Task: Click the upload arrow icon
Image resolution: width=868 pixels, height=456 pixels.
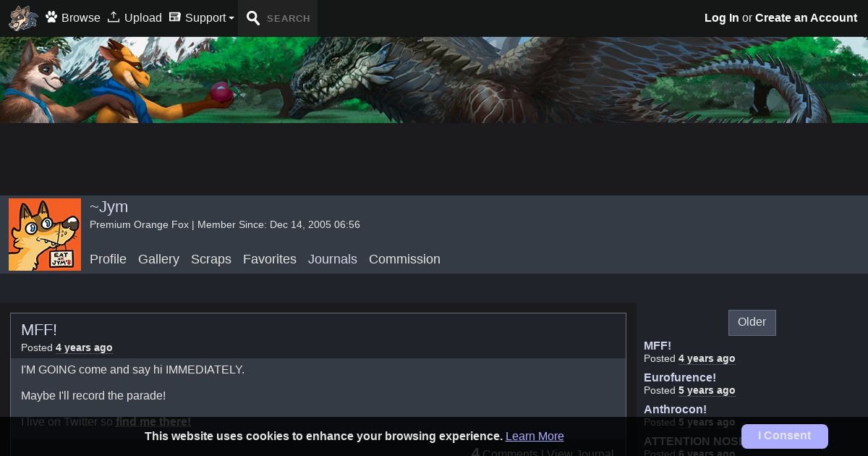Action: click(x=114, y=17)
